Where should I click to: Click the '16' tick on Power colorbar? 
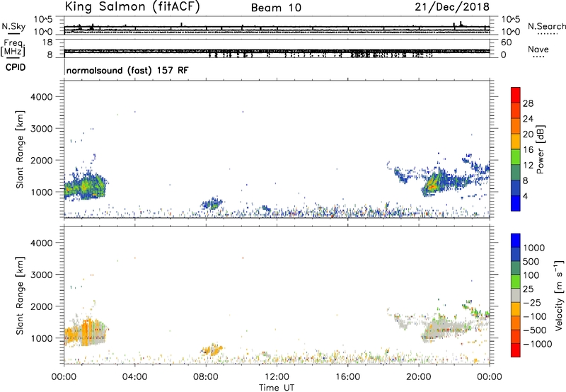(x=528, y=150)
